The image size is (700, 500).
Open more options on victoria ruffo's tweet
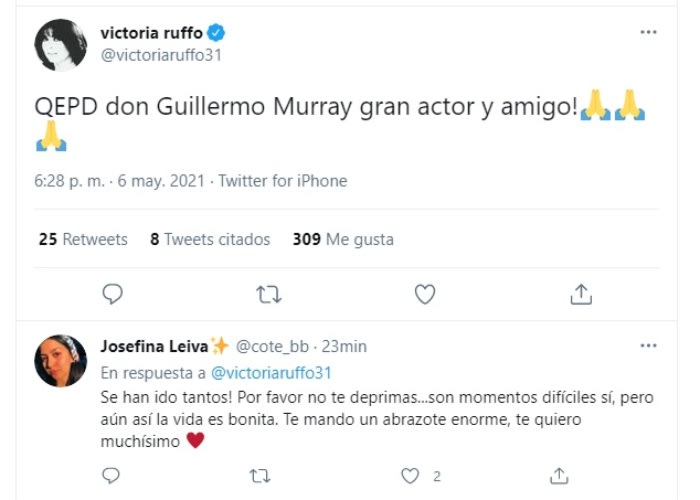(x=649, y=32)
